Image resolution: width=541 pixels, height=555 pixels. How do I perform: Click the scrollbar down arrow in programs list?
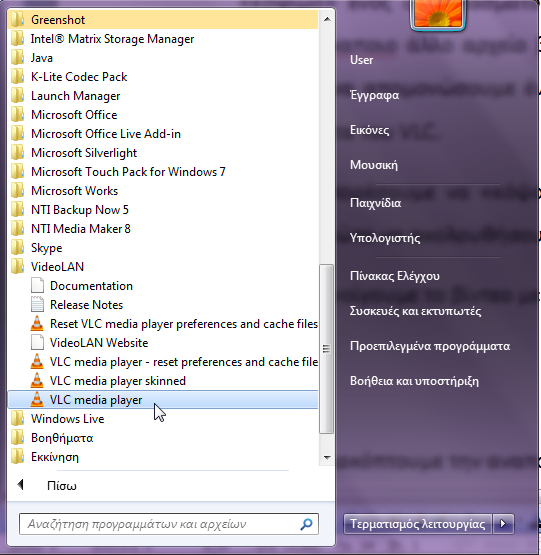pyautogui.click(x=327, y=458)
